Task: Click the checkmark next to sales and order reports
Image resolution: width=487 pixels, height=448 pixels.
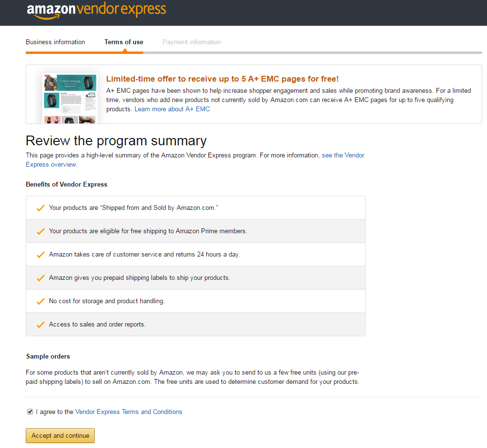Action: tap(41, 325)
